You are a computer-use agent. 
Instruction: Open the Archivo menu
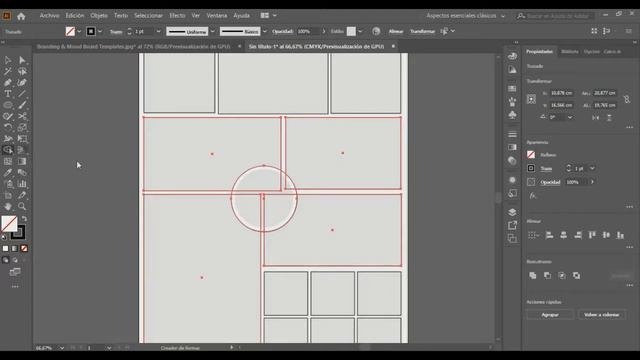click(49, 16)
